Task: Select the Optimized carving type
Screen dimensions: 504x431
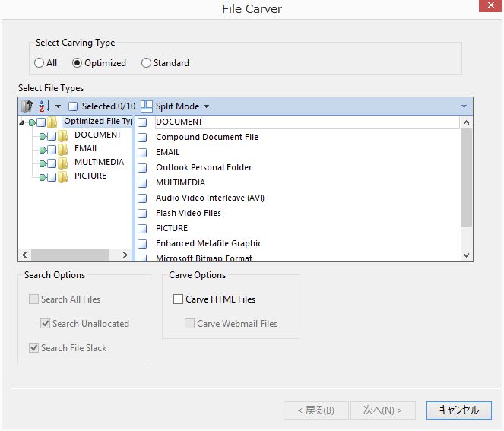Action: (x=77, y=62)
